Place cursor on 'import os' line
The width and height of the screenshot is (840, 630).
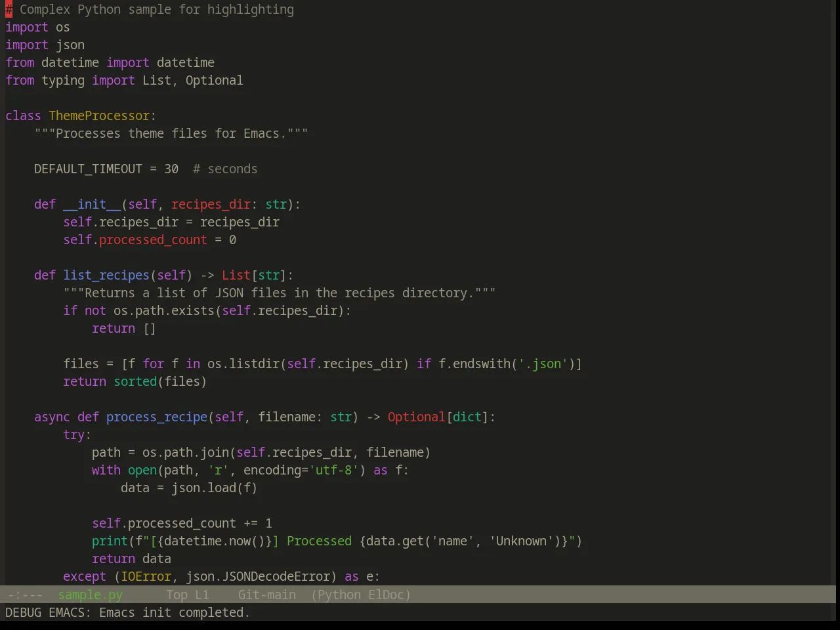[37, 27]
